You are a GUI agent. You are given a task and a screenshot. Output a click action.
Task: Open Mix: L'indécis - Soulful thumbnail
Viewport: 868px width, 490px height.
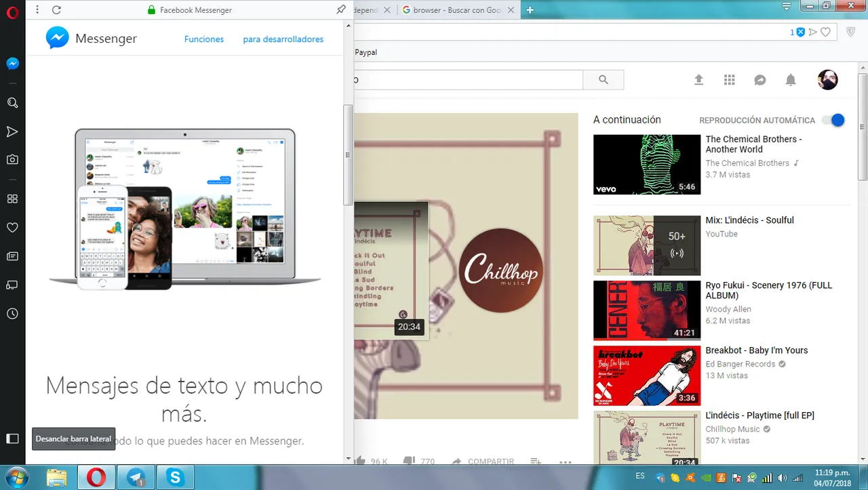click(647, 246)
